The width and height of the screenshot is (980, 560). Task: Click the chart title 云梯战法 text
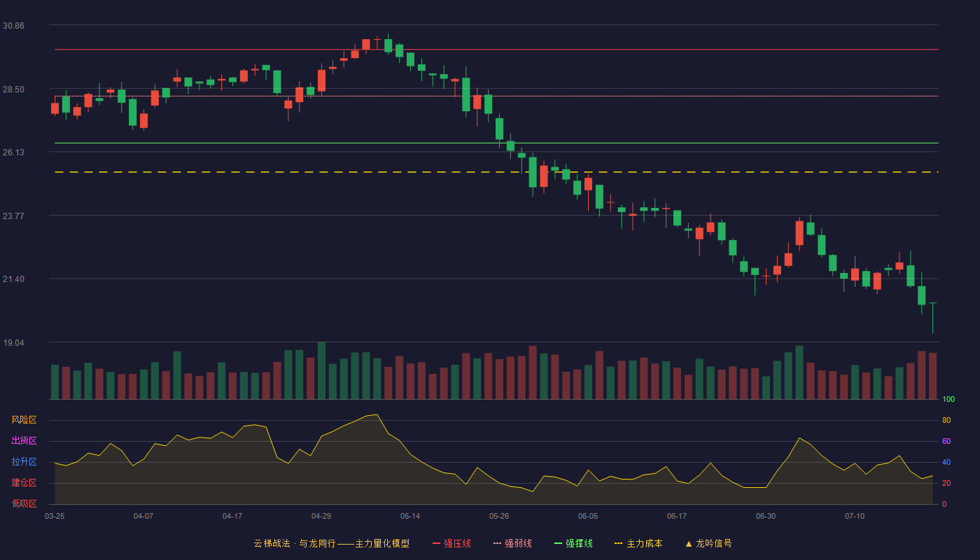[x=272, y=543]
